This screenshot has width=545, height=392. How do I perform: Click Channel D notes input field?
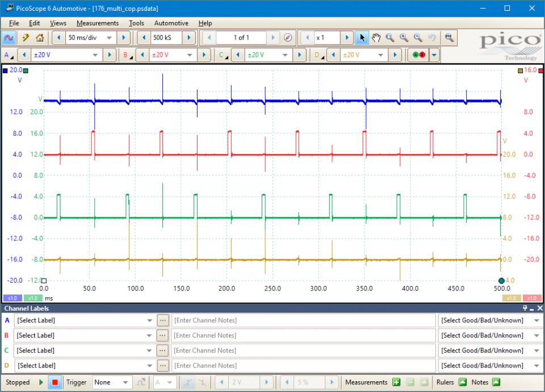(303, 365)
